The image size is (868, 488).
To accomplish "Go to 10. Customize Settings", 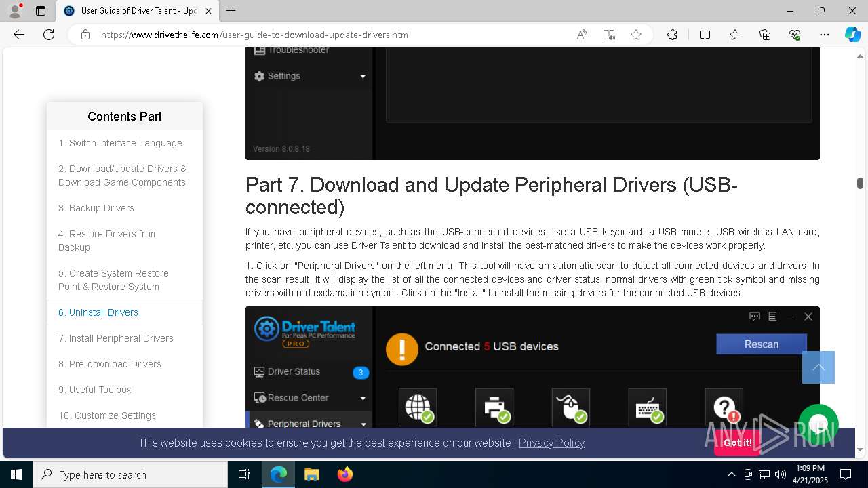I will point(107,415).
